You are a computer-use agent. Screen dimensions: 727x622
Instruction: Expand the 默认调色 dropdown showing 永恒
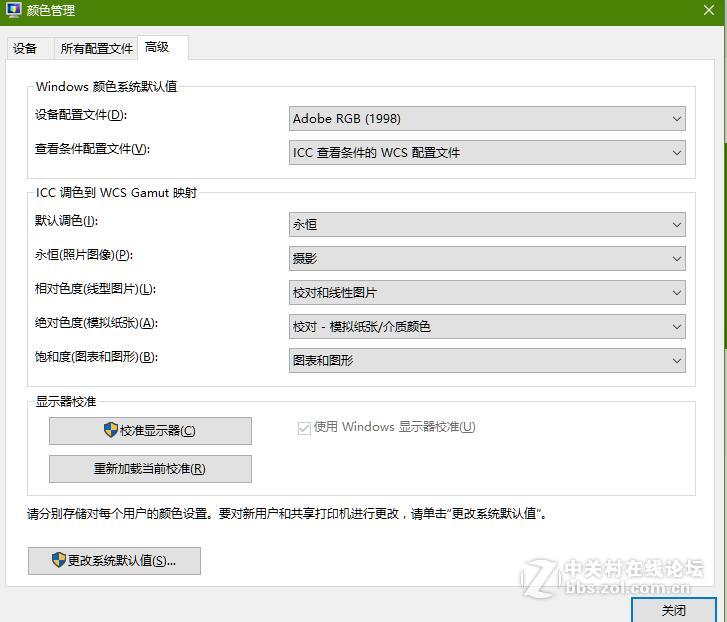click(487, 224)
